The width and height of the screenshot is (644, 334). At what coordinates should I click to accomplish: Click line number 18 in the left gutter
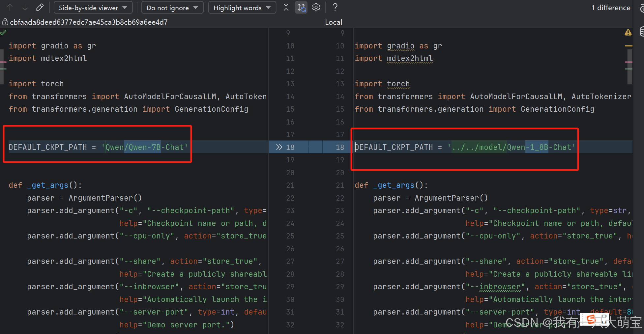click(x=290, y=147)
